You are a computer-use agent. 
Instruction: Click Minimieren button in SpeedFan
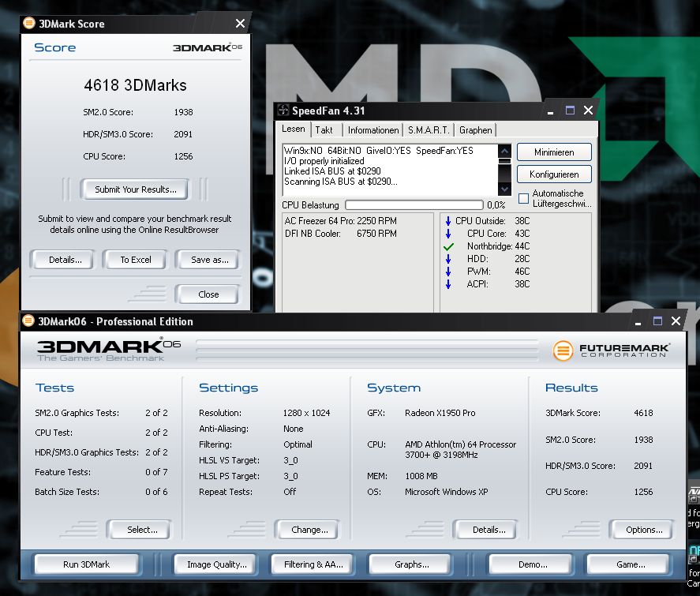554,152
